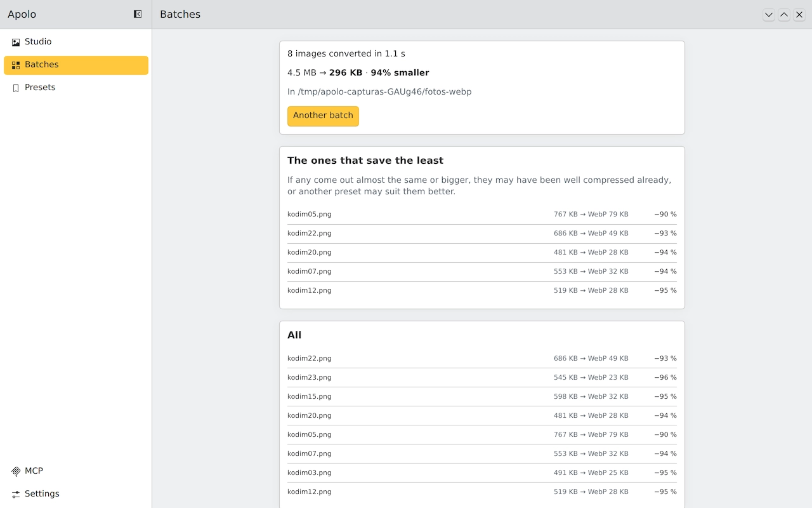Image resolution: width=812 pixels, height=508 pixels.
Task: Select kodim15.png in the All list
Action: pyautogui.click(x=482, y=397)
